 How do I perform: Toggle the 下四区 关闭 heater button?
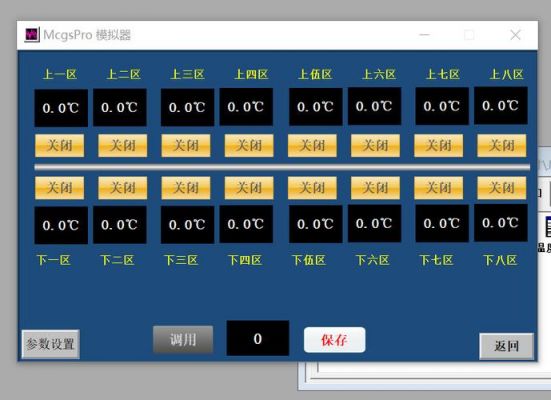click(x=249, y=188)
